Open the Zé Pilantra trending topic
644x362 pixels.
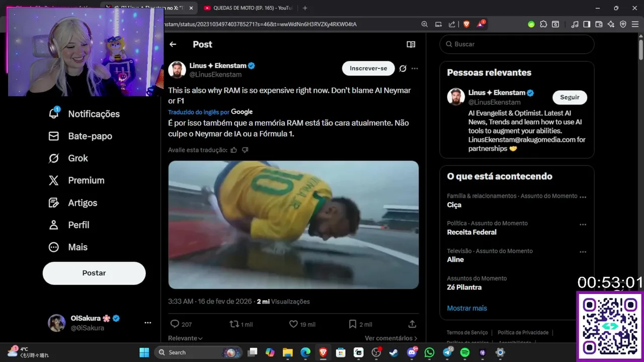tap(464, 287)
